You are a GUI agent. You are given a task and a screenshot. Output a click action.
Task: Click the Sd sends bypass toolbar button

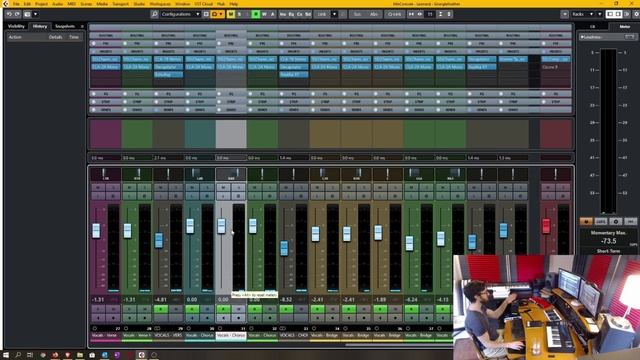(308, 14)
